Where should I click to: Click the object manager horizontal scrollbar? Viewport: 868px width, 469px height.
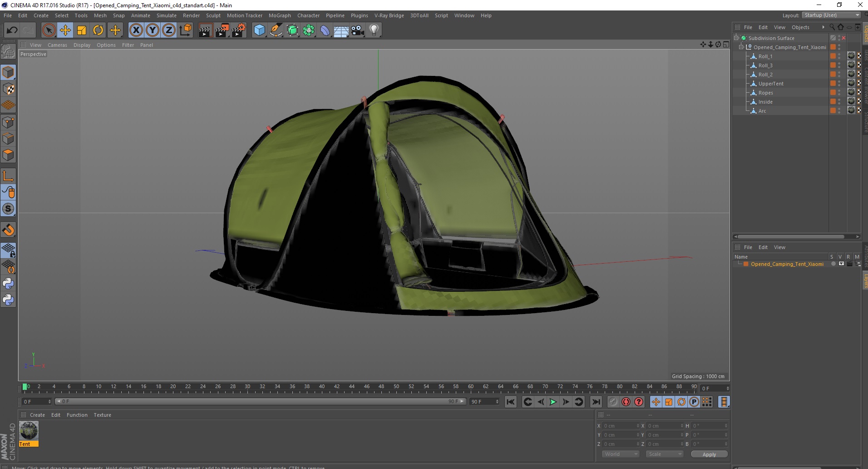tap(790, 236)
